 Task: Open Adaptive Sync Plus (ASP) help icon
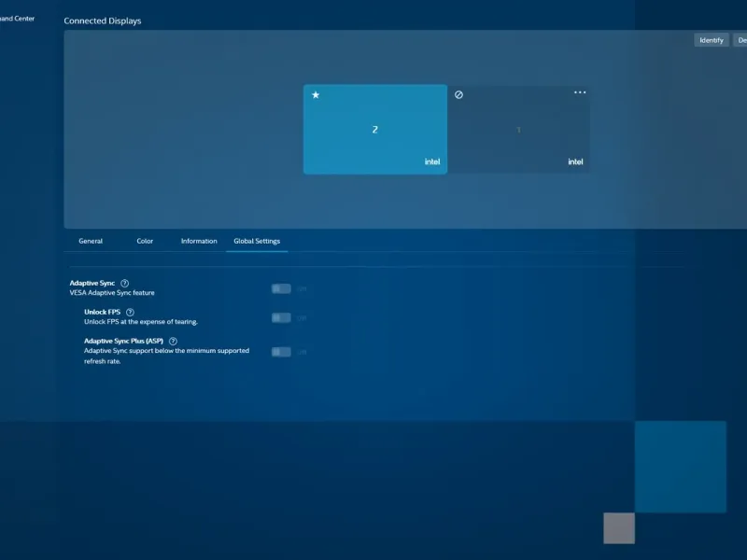point(173,341)
